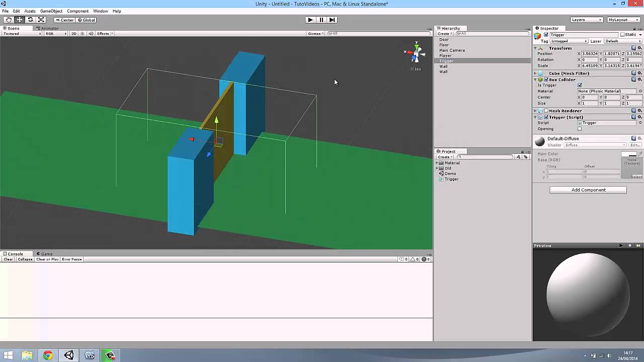Click the Physic Material object picker circle
Image resolution: width=644 pixels, height=362 pixels.
tap(640, 92)
